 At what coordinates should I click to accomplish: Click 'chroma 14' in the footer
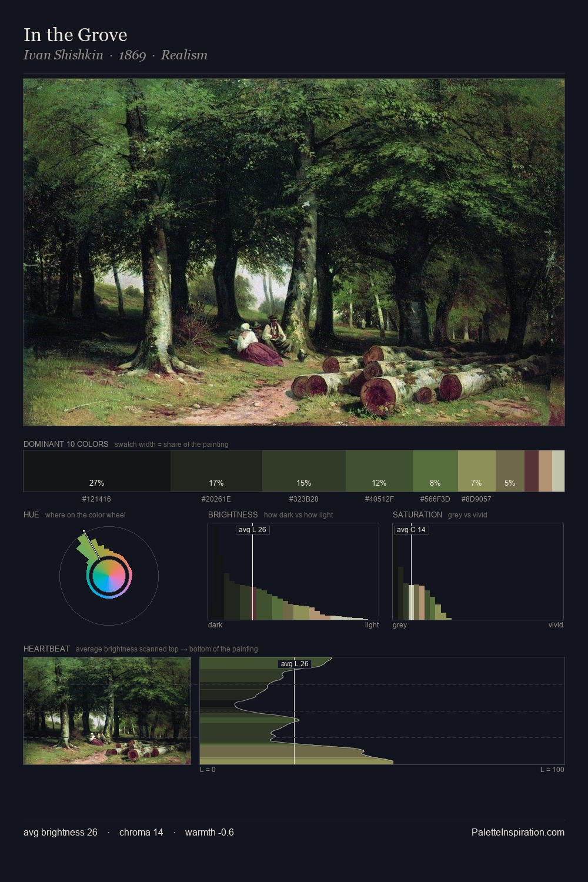tap(141, 832)
